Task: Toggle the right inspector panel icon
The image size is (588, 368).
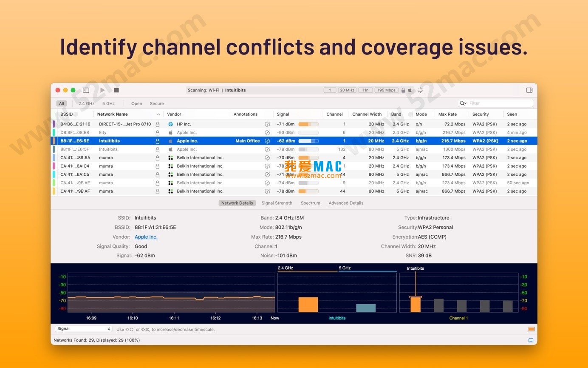Action: 529,90
